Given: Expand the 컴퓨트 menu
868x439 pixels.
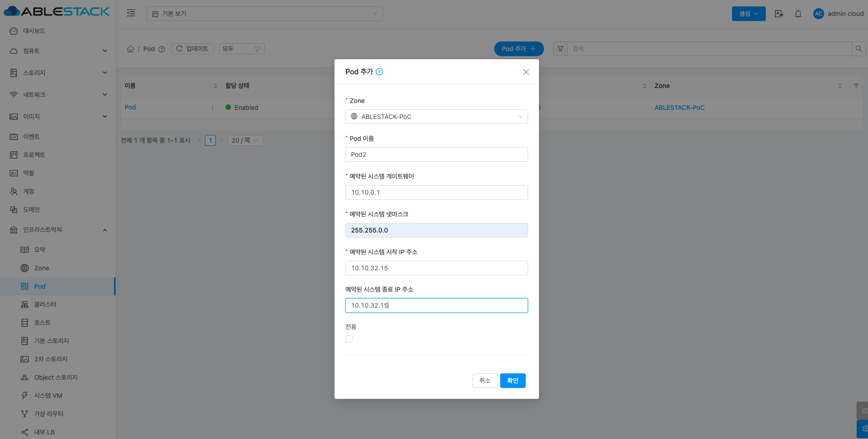Looking at the screenshot, I should [58, 51].
